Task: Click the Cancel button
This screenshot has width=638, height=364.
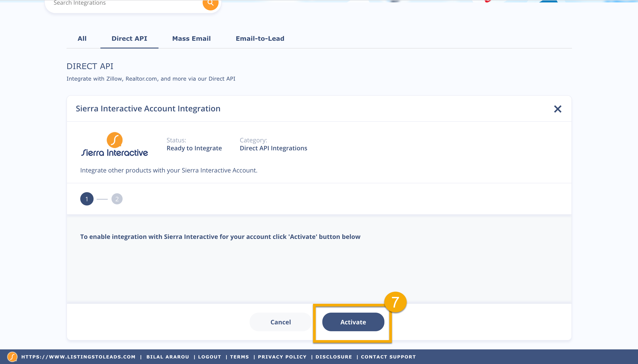Action: (x=280, y=322)
